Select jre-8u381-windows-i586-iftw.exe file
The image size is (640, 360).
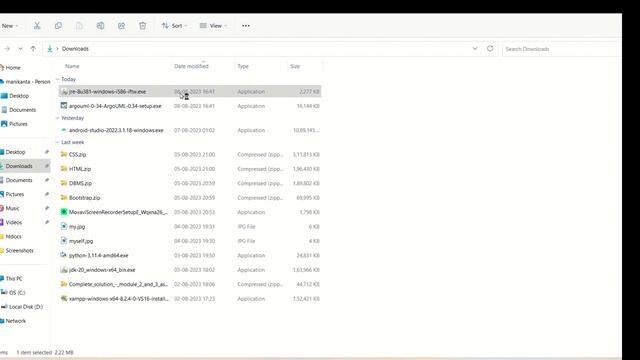coord(190,91)
